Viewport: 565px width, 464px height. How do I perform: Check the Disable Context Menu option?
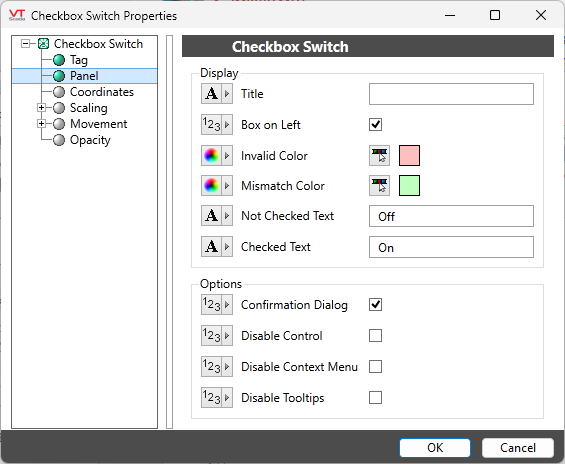pos(375,367)
